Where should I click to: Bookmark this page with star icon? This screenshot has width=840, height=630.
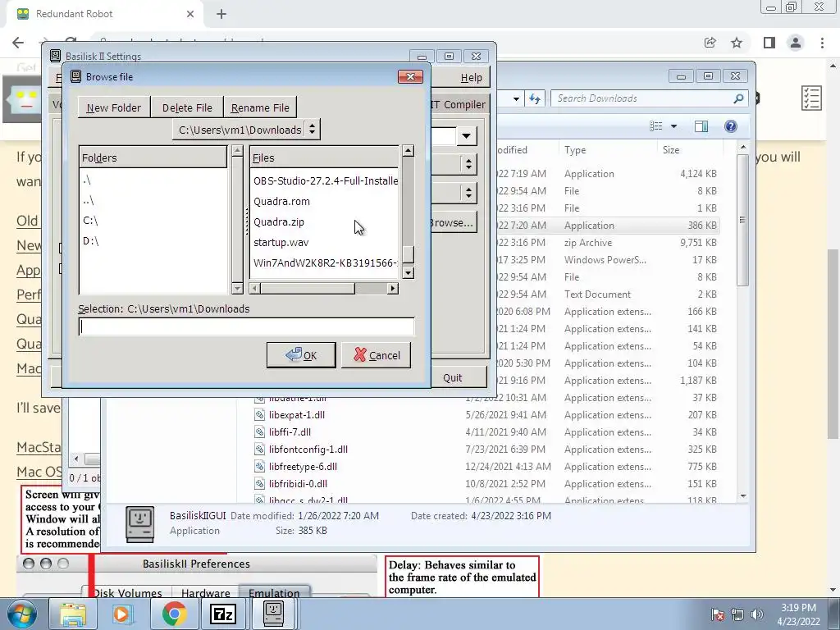pos(737,43)
